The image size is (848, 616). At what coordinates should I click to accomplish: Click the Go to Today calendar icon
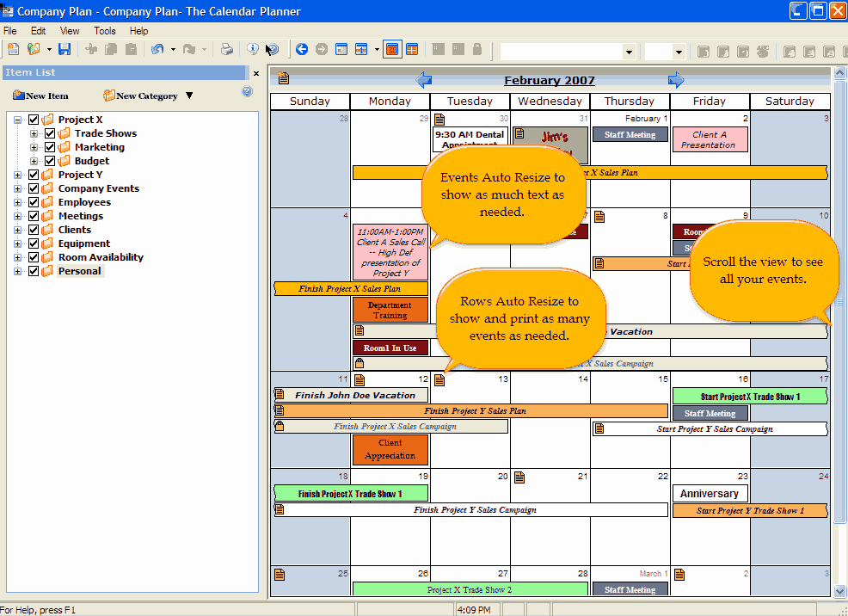click(x=341, y=50)
